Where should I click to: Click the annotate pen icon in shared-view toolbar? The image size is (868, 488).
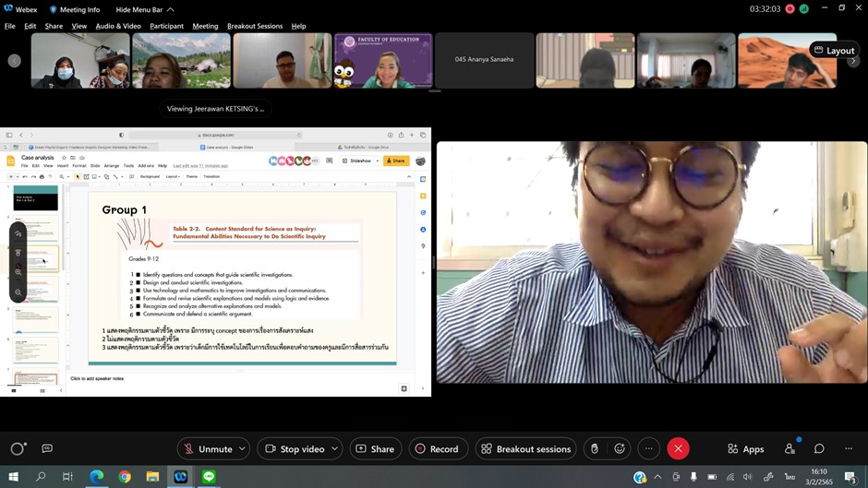click(18, 233)
